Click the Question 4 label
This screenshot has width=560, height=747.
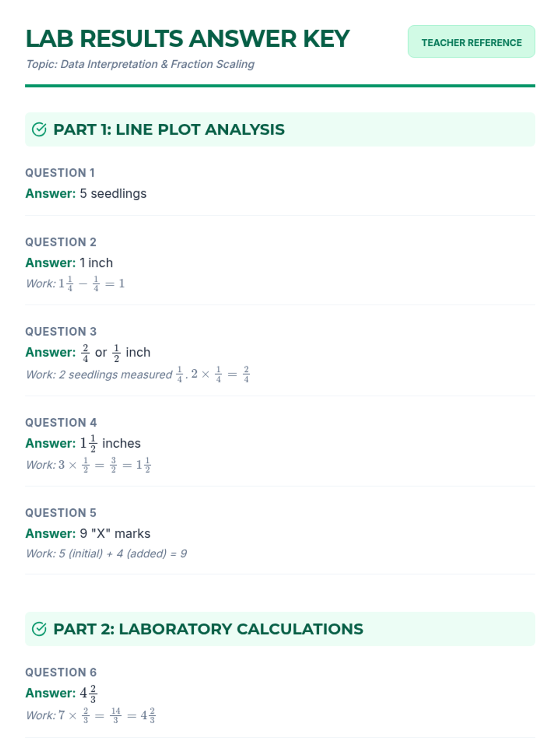point(61,423)
